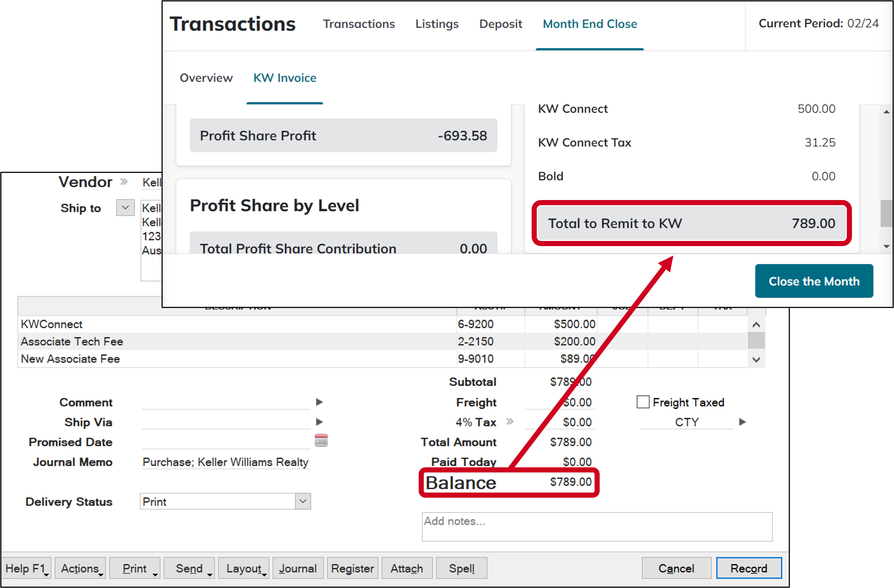Image resolution: width=894 pixels, height=588 pixels.
Task: Open the Deposit tab
Action: point(501,24)
